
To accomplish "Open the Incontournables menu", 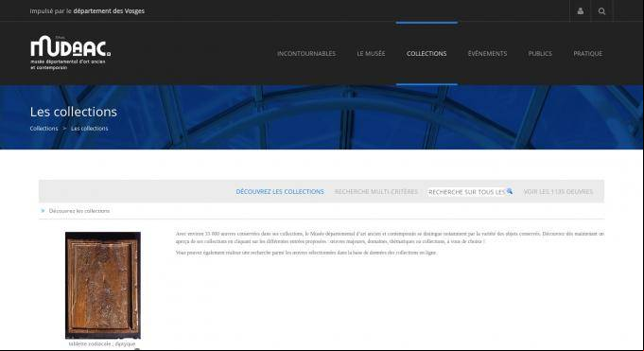I will click(306, 53).
